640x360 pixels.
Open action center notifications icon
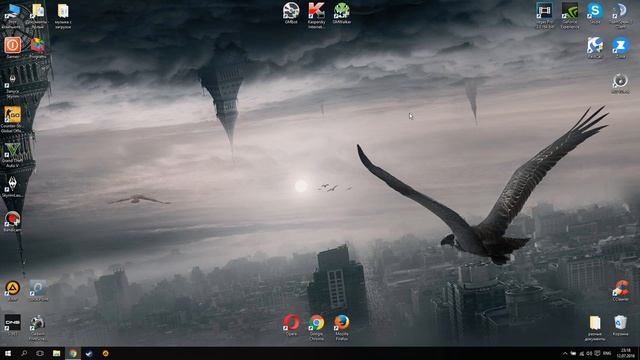[597, 353]
